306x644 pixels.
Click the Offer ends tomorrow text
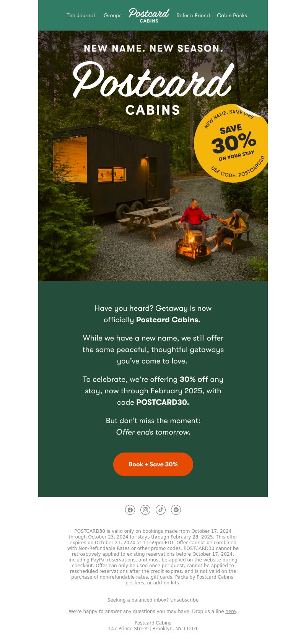pos(153,432)
